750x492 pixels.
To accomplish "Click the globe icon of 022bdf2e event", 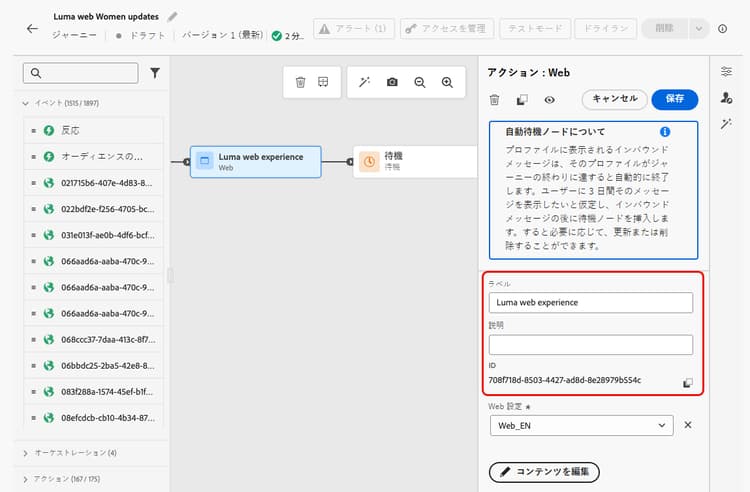I will point(49,209).
